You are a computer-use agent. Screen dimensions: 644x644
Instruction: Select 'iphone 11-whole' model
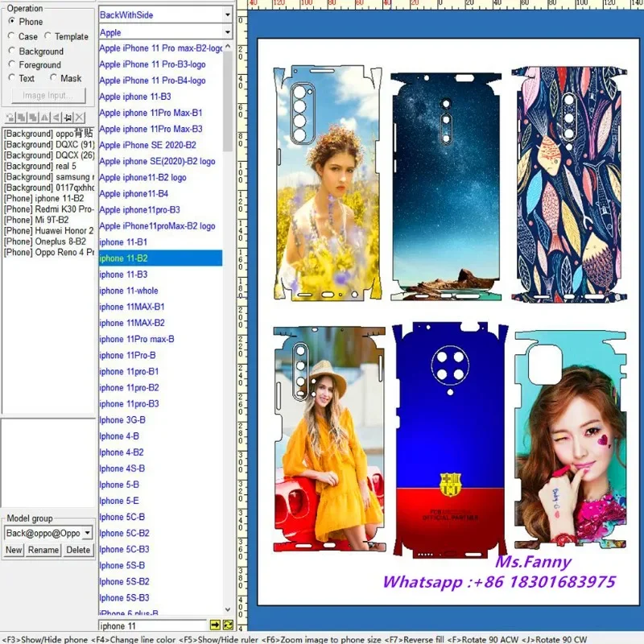point(160,291)
